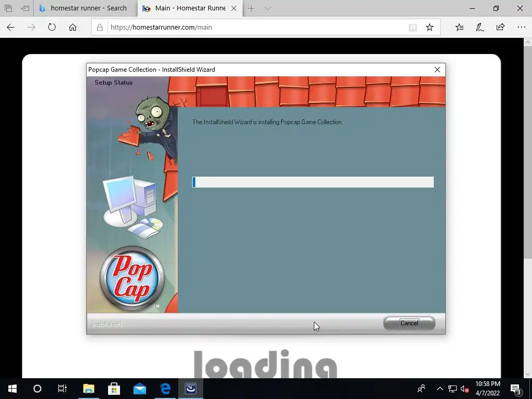Open reading view icon in address bar
Viewport: 532px width, 399px height.
click(413, 28)
